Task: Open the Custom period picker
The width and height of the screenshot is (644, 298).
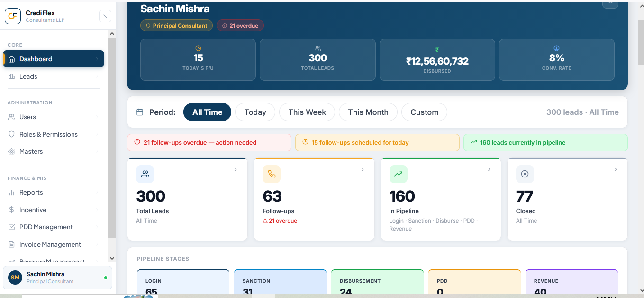Action: pos(424,112)
